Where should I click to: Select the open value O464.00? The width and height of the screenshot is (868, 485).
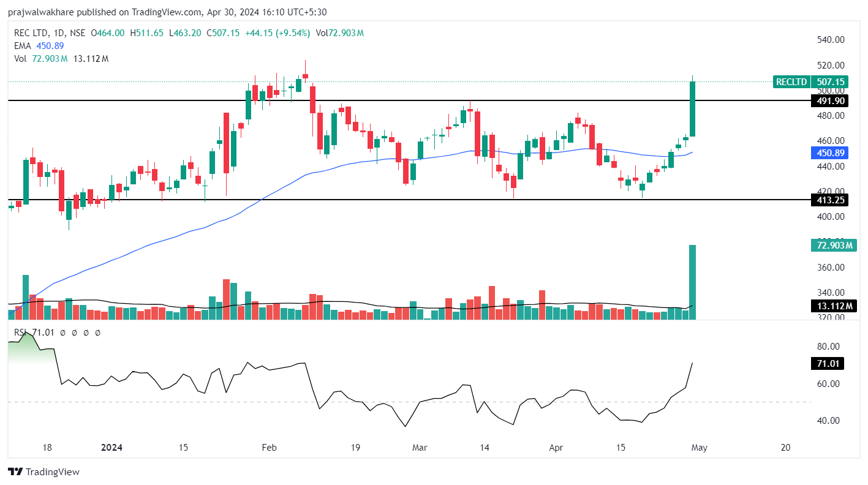click(108, 33)
